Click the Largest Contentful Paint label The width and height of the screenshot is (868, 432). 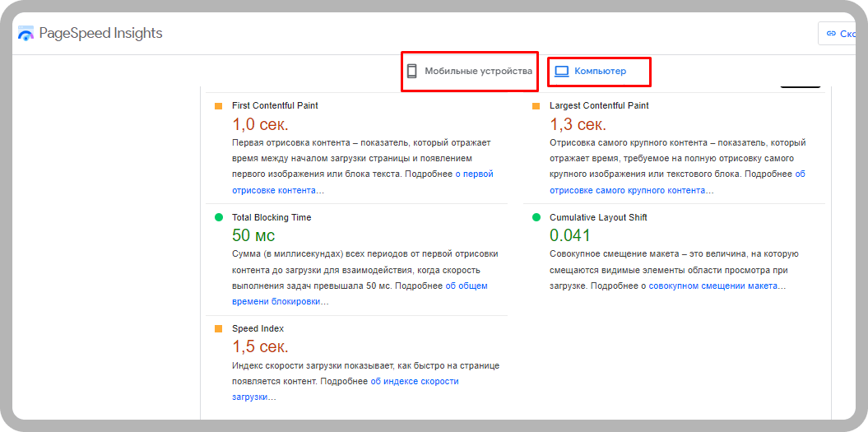(599, 105)
